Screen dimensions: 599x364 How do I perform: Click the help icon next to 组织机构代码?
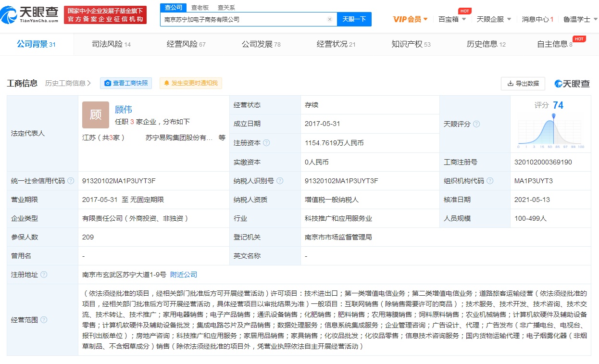(490, 181)
